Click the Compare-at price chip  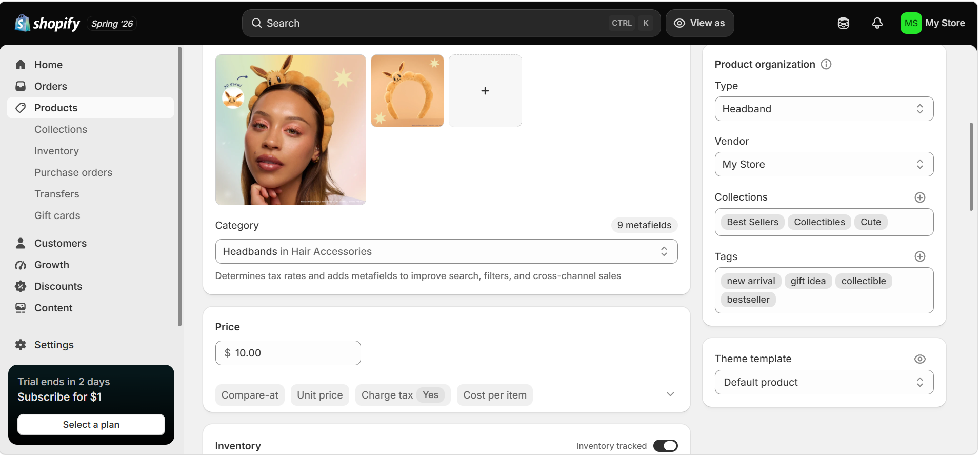coord(250,395)
